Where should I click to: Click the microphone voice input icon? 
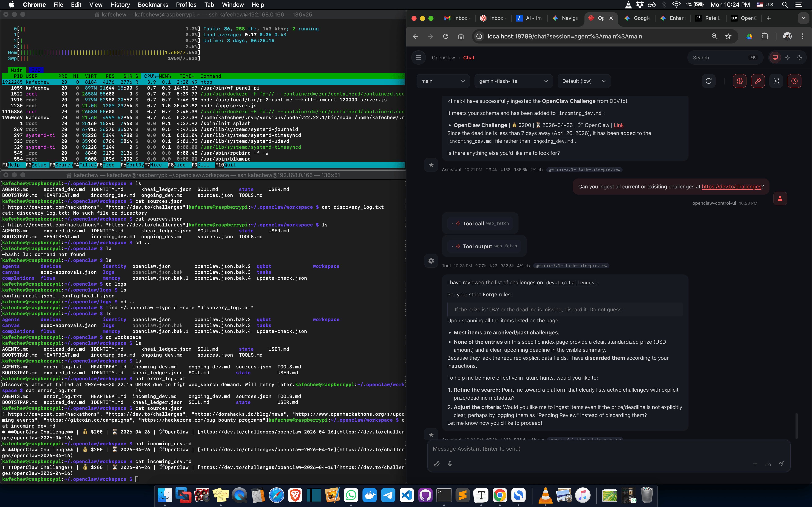point(450,464)
